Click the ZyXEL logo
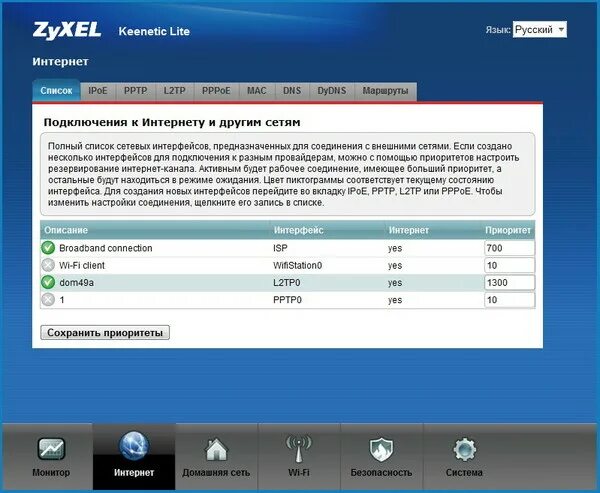600x493 pixels. coord(67,30)
